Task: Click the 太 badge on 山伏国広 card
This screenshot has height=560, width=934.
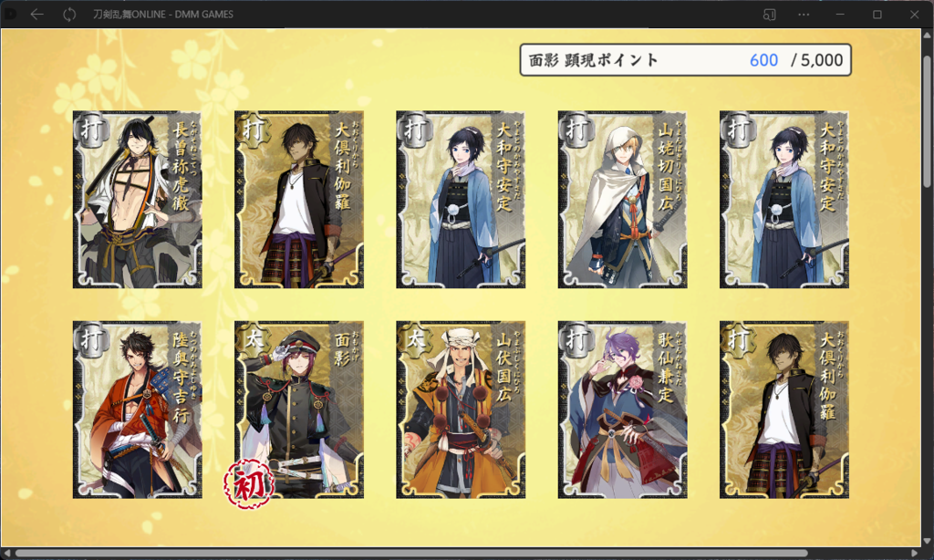Action: tap(415, 339)
